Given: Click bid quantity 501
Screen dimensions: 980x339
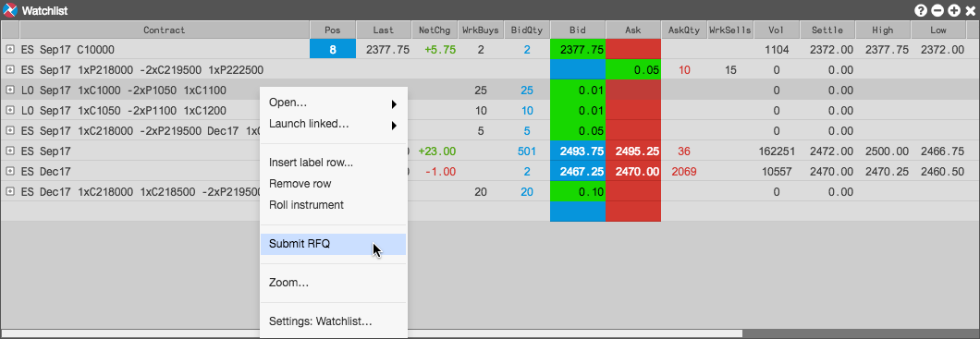Looking at the screenshot, I should coord(527,151).
